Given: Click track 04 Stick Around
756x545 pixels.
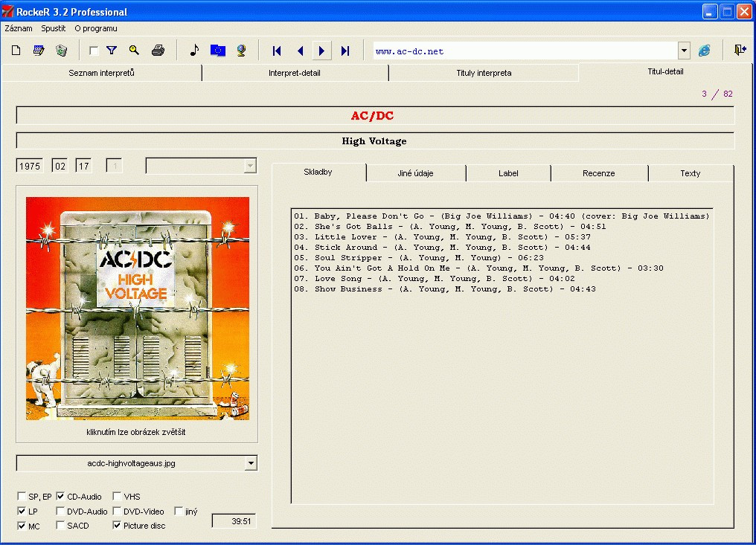Looking at the screenshot, I should [x=442, y=247].
